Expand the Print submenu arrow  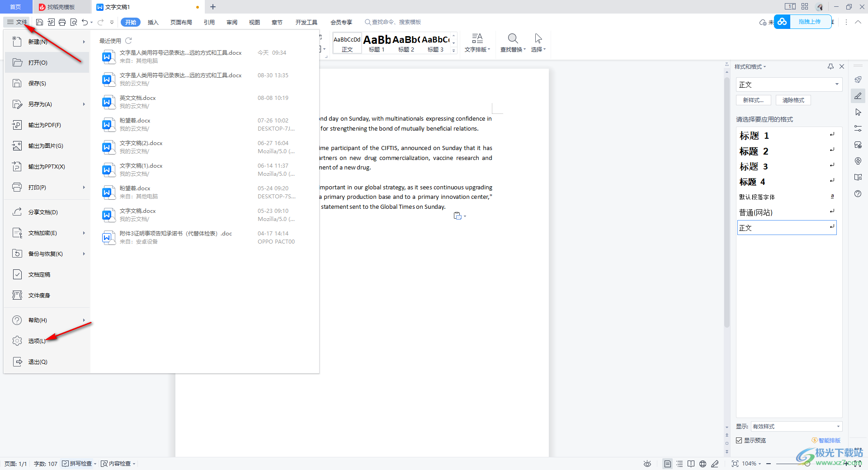84,187
